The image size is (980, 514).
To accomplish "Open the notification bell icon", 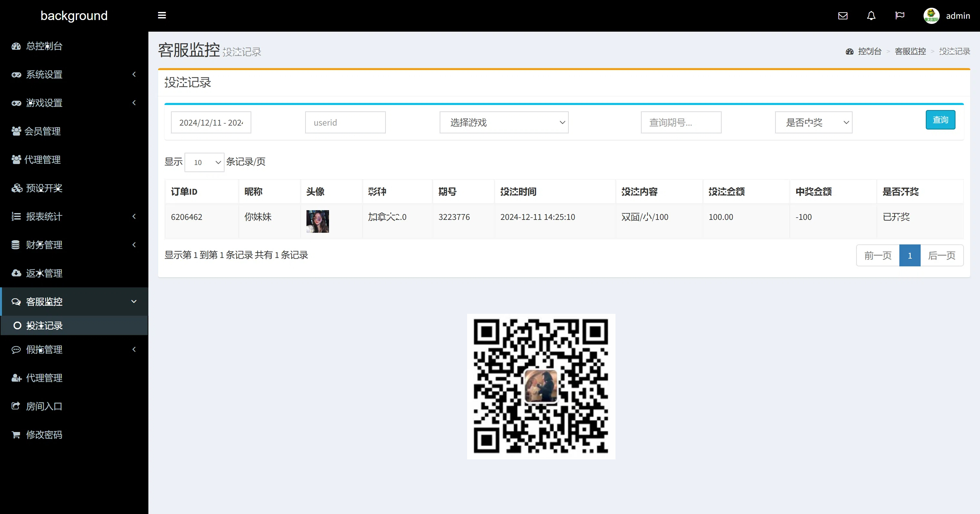I will point(871,15).
